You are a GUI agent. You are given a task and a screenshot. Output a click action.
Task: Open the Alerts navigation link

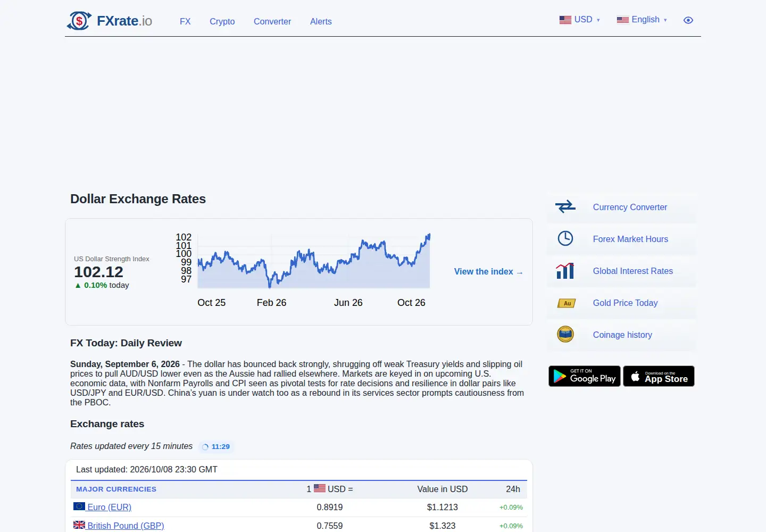tap(321, 21)
